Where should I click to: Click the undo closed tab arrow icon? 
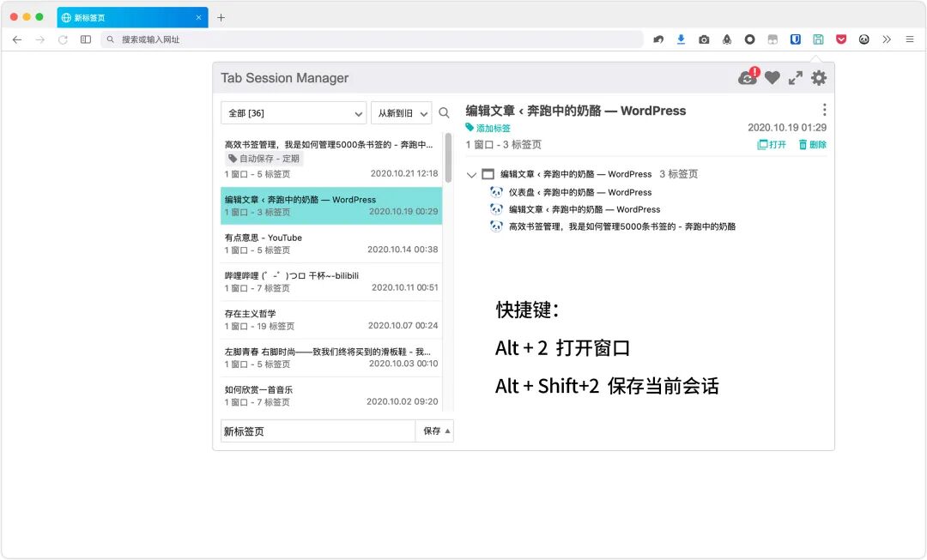click(658, 39)
